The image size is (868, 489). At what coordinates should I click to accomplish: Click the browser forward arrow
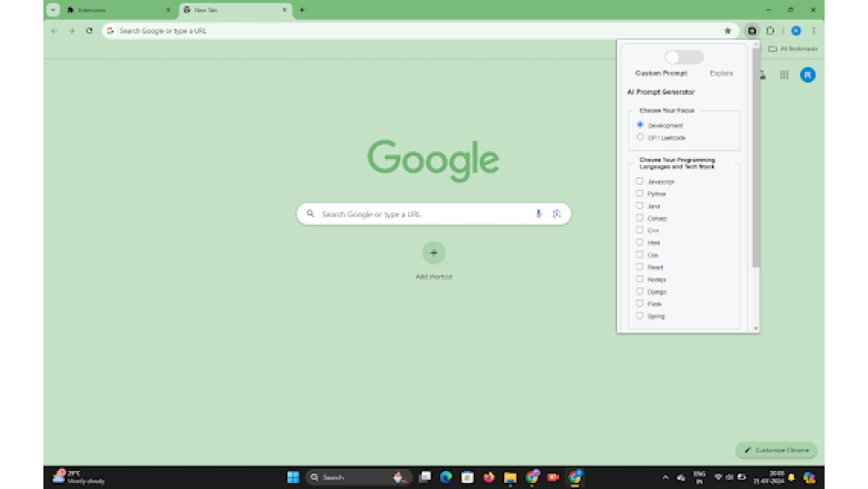[71, 31]
